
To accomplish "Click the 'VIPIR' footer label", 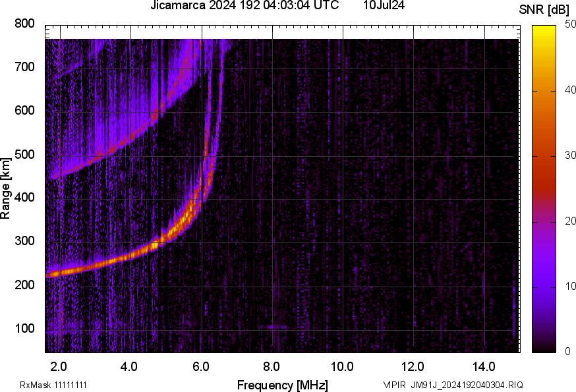I will [x=395, y=385].
